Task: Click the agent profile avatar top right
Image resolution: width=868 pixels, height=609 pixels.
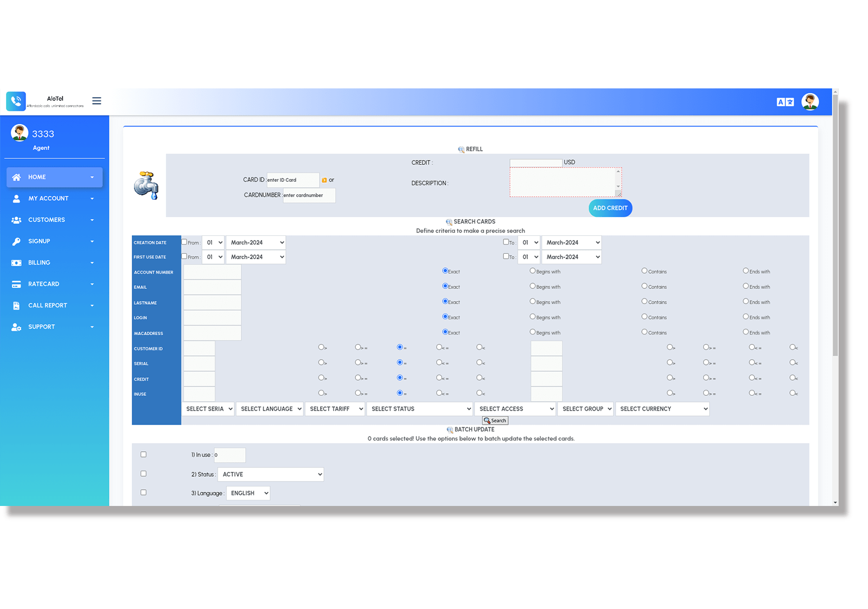Action: coord(810,101)
